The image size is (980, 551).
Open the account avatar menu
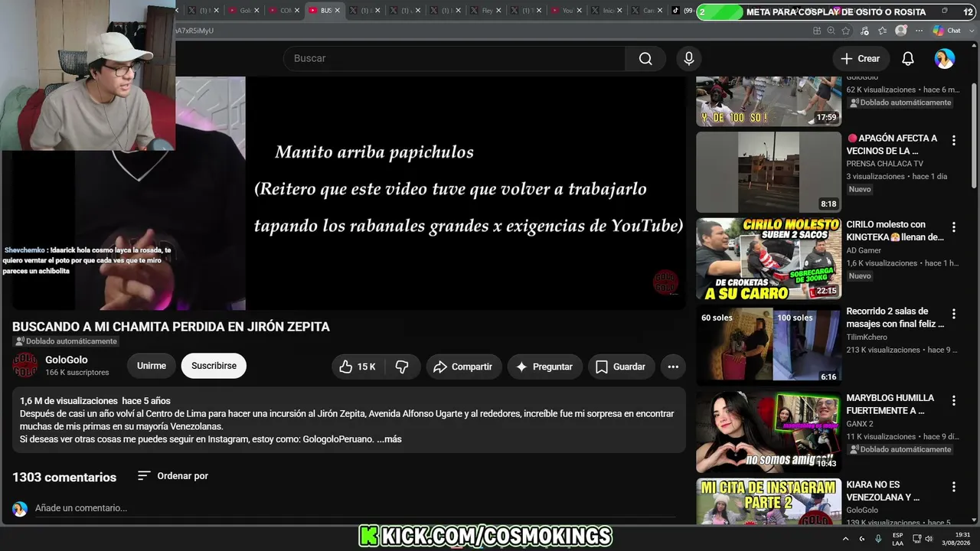point(945,59)
